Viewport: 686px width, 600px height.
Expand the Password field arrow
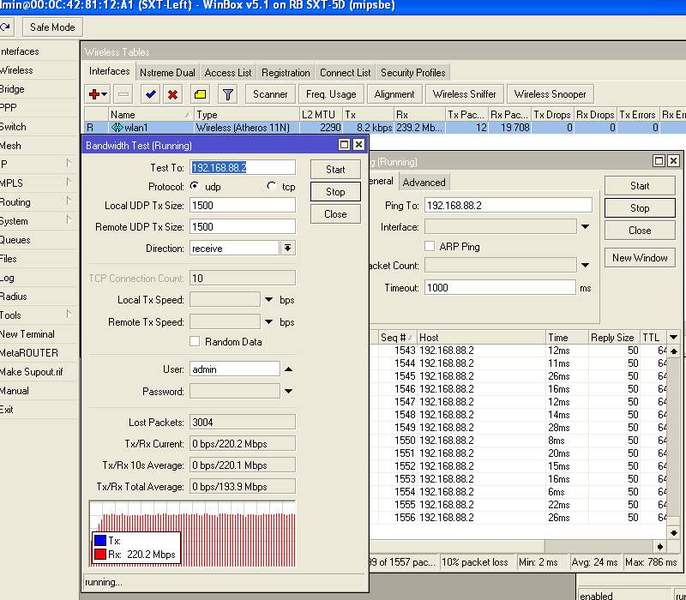pos(288,391)
